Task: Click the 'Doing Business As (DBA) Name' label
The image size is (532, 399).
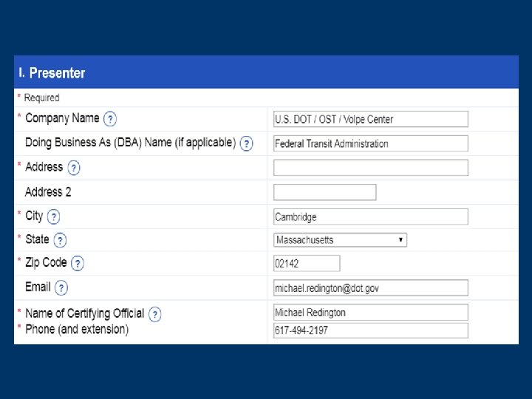Action: 131,143
